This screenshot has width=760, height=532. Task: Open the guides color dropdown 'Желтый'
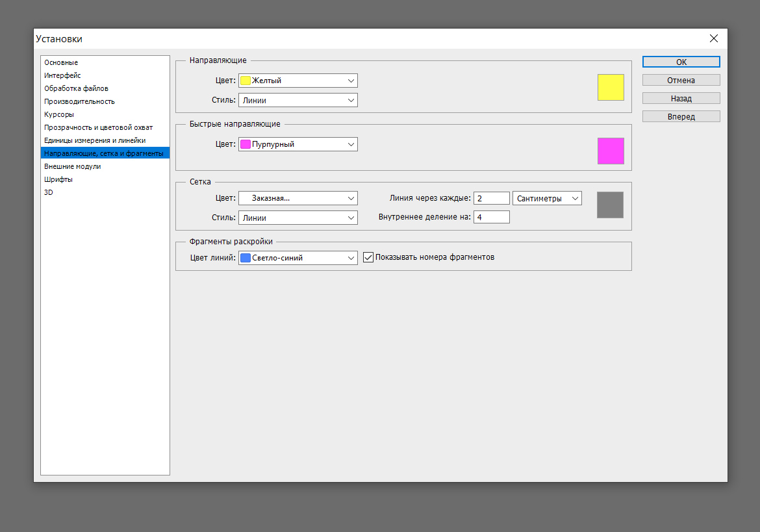(x=298, y=81)
